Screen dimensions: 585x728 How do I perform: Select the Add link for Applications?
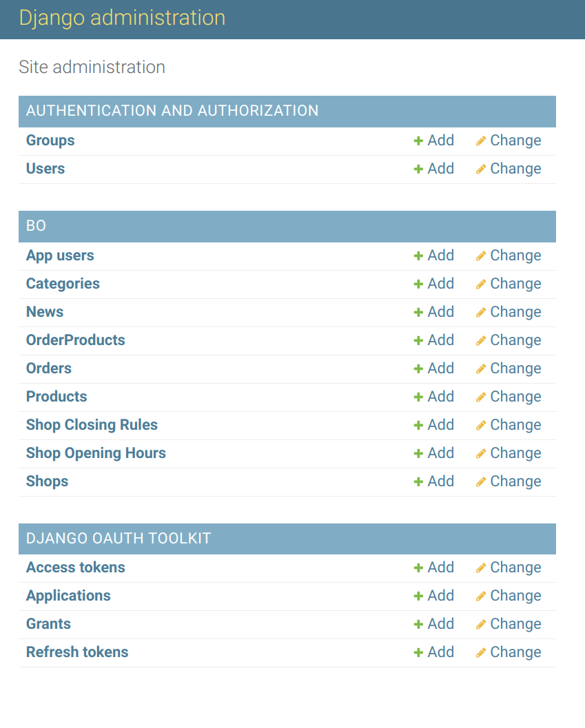tap(433, 596)
